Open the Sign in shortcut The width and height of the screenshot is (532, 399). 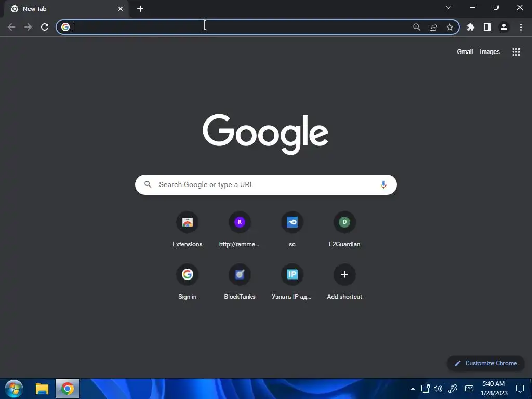click(x=187, y=282)
